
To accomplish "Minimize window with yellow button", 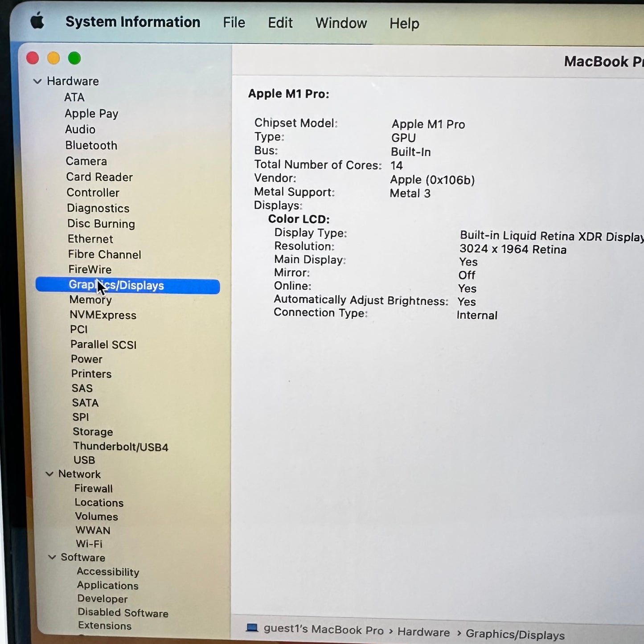I will [x=53, y=58].
